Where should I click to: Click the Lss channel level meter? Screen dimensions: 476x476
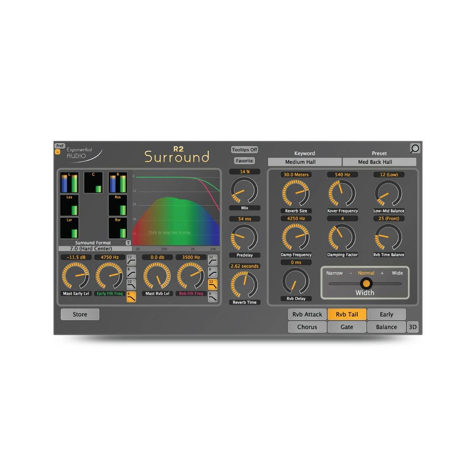pyautogui.click(x=69, y=205)
